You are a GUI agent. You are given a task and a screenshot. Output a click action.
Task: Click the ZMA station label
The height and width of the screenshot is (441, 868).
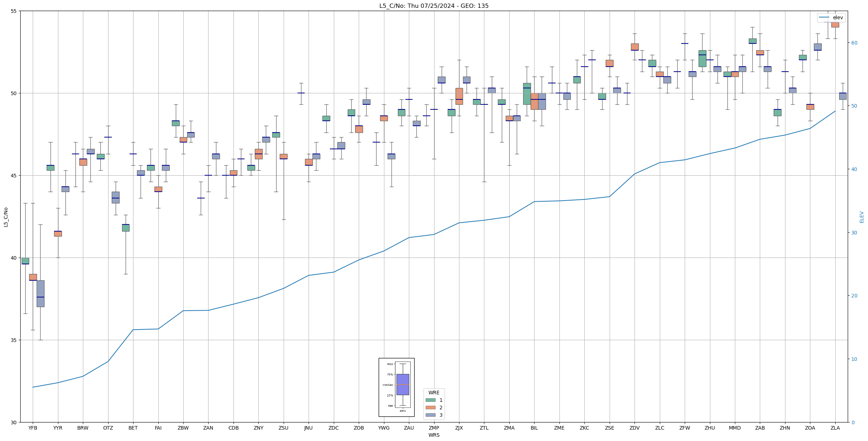[509, 428]
